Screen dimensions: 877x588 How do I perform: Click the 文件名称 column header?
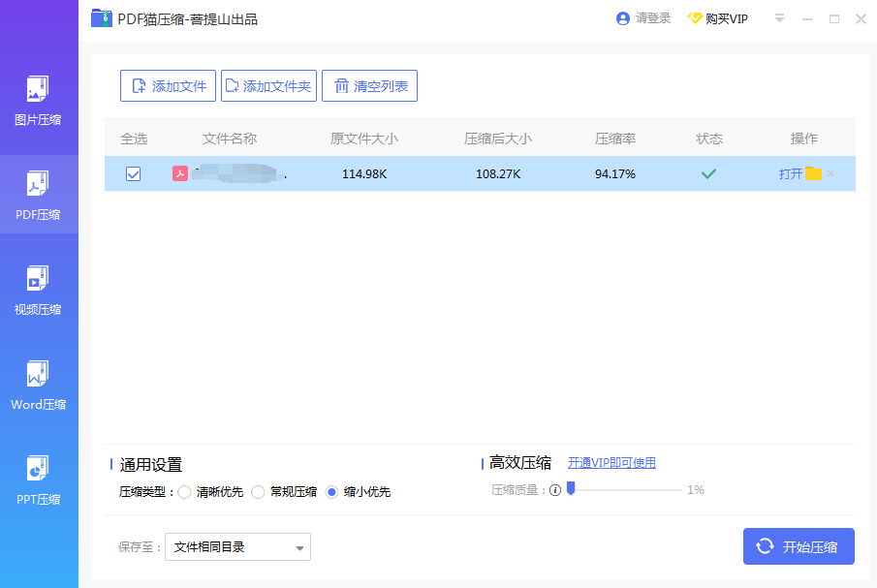[x=230, y=139]
